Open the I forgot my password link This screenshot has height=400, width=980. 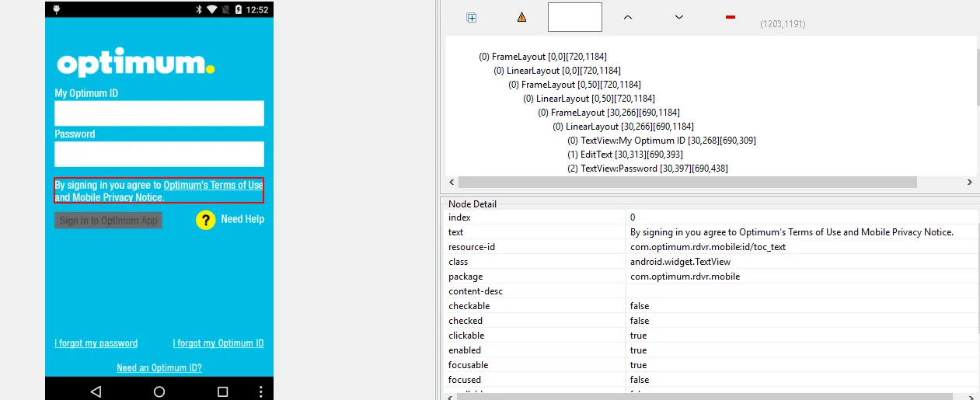pos(96,343)
